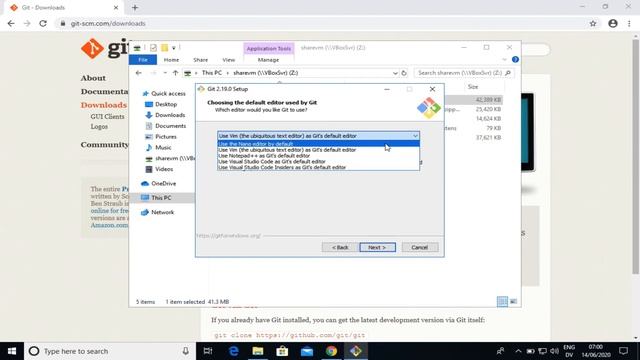Collapse the default editor combo box arrow
Screen dimensions: 640x360
pos(415,136)
